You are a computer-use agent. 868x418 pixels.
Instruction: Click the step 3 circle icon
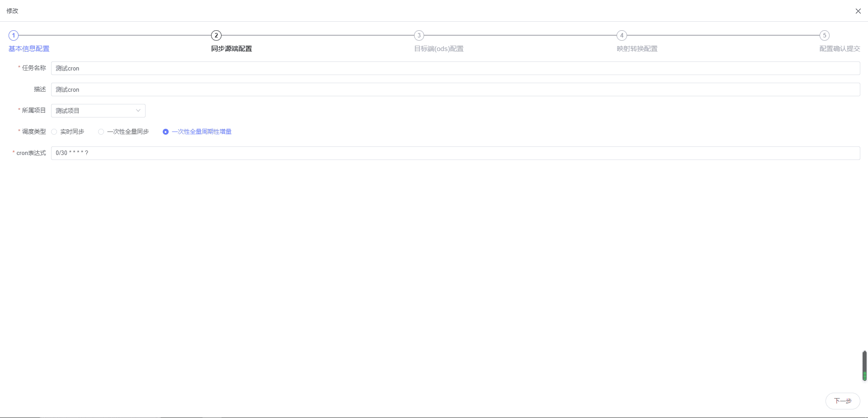click(419, 35)
